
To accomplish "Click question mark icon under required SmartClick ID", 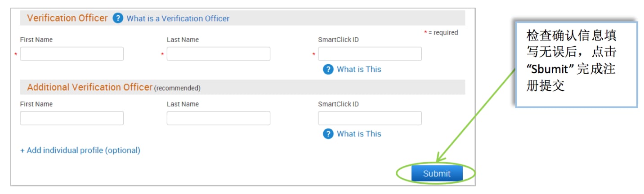I will pyautogui.click(x=328, y=69).
